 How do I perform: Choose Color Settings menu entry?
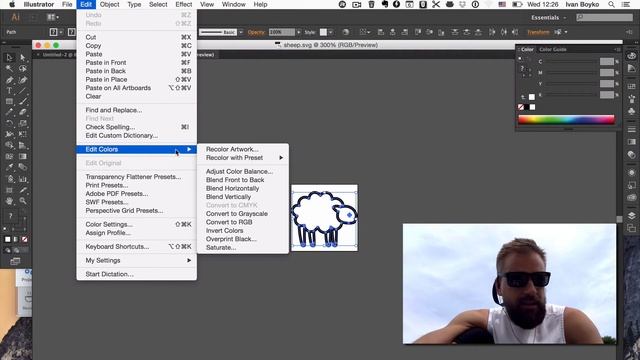(x=136, y=224)
